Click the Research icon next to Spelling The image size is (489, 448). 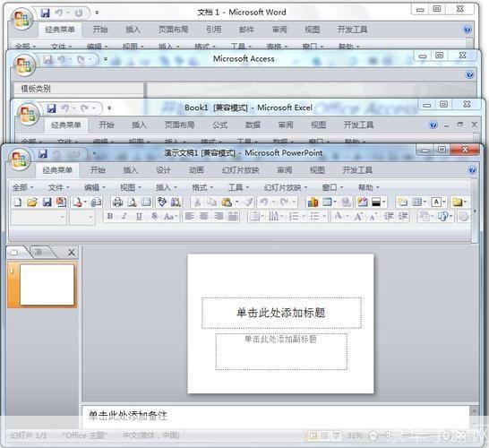click(x=176, y=202)
